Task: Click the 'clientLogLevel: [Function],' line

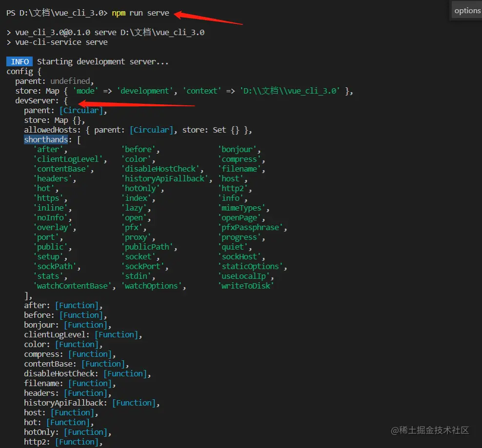Action: tap(83, 334)
